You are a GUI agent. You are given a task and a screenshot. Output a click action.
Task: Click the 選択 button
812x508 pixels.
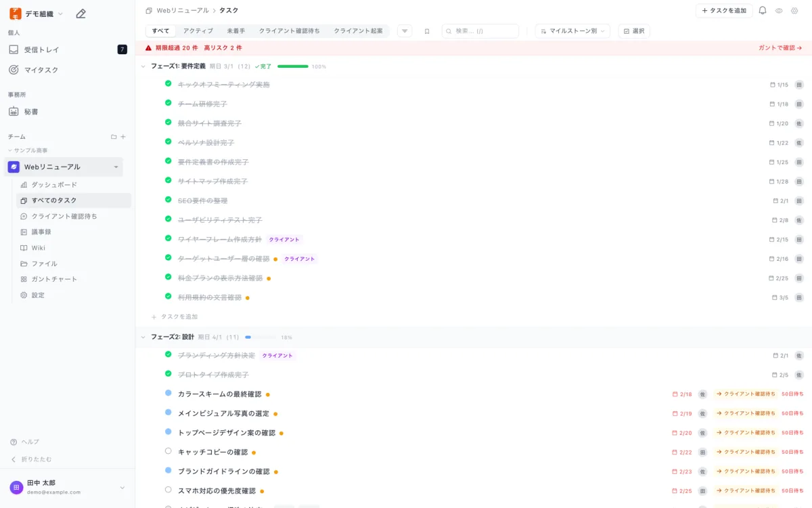[634, 31]
